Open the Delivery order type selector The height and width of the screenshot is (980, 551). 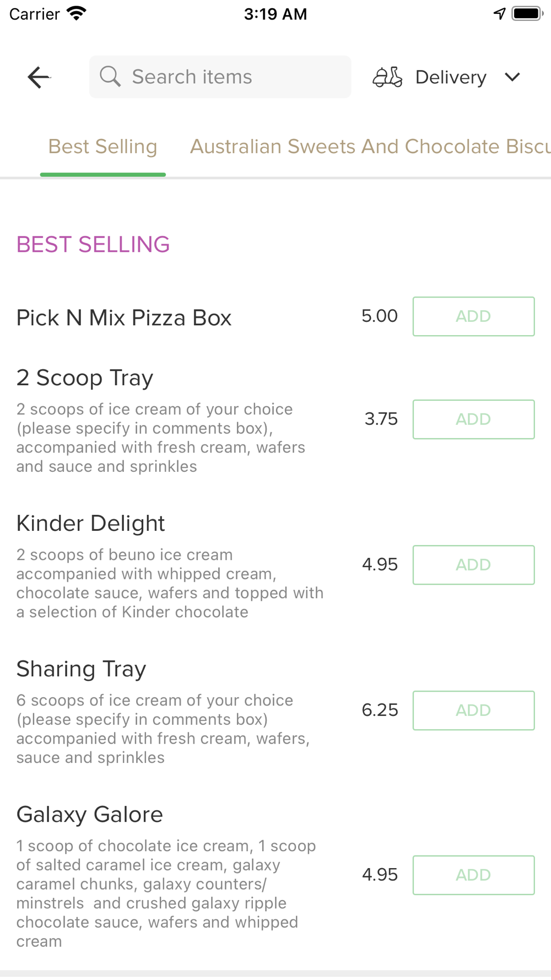447,77
